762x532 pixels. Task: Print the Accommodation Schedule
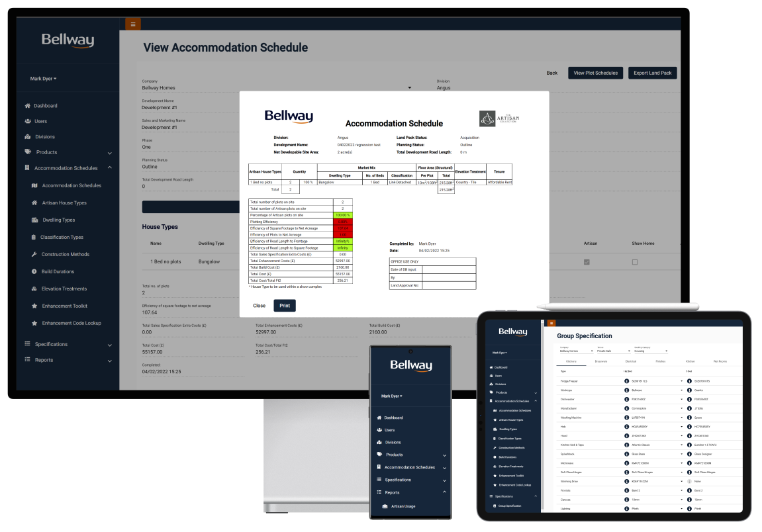pyautogui.click(x=285, y=305)
